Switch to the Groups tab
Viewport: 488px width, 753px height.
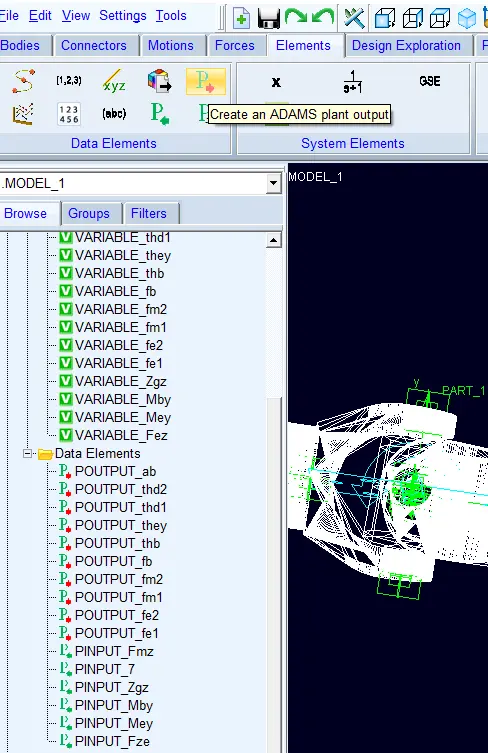(89, 213)
